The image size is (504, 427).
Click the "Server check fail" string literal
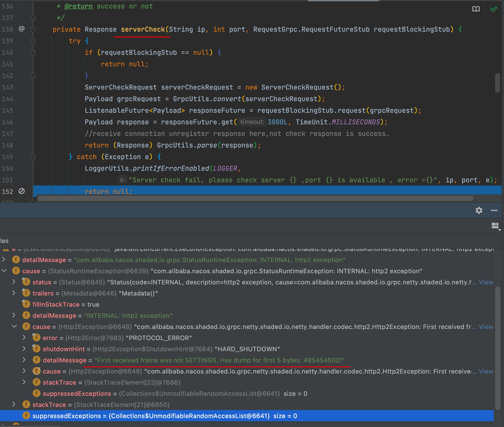[283, 180]
